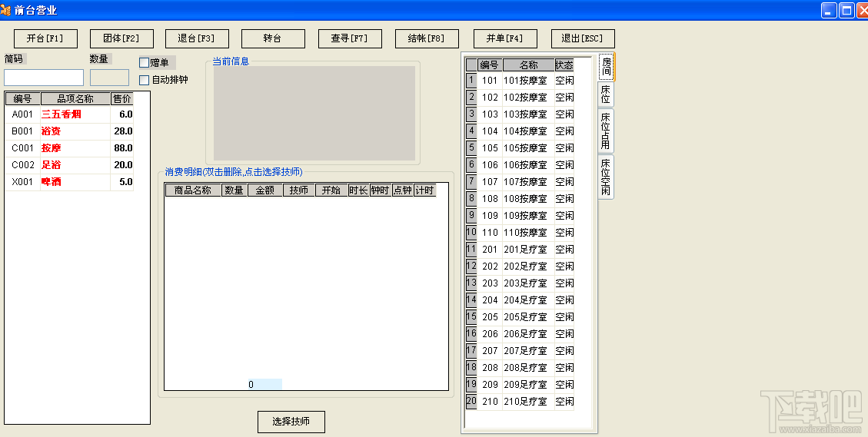Click the 数量 quantity field
Image resolution: width=868 pixels, height=437 pixels.
110,78
